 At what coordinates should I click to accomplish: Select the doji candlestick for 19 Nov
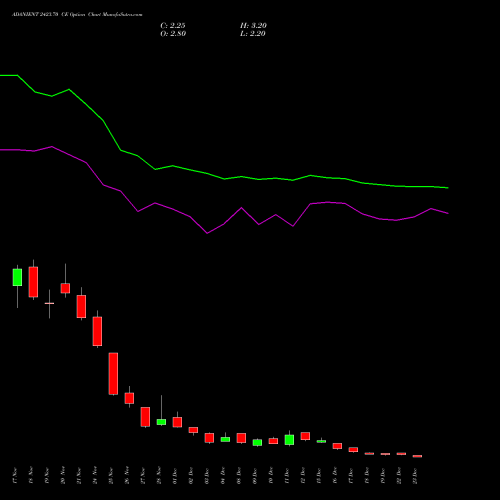click(49, 303)
